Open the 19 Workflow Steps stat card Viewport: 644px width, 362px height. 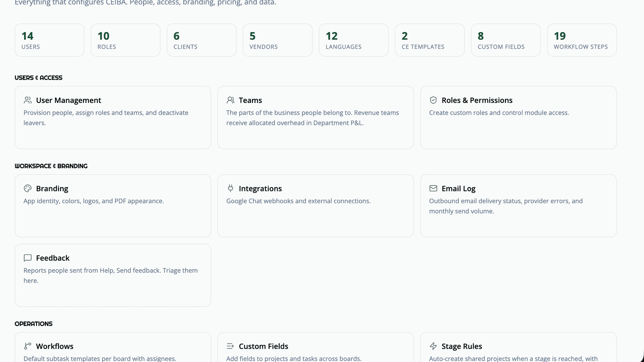point(582,40)
